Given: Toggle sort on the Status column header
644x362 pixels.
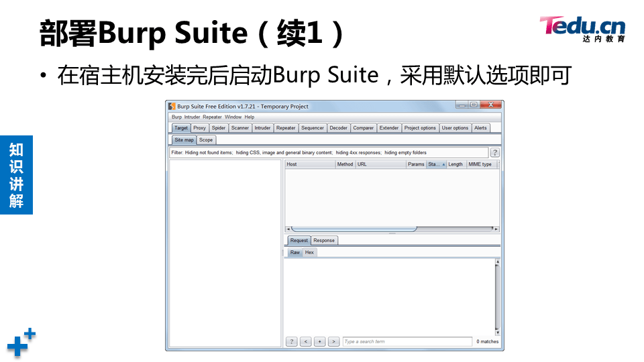Looking at the screenshot, I should [437, 164].
